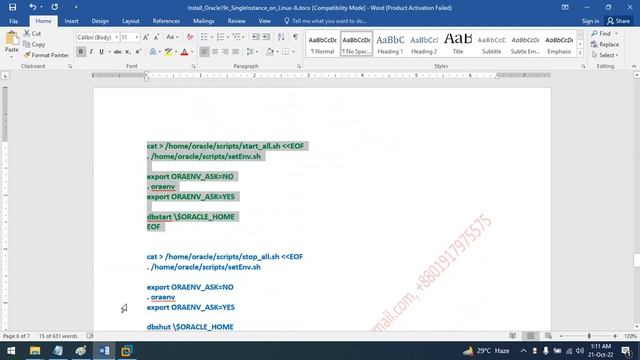640x360 pixels.
Task: Open Text Effects and Typography
Action: click(153, 52)
